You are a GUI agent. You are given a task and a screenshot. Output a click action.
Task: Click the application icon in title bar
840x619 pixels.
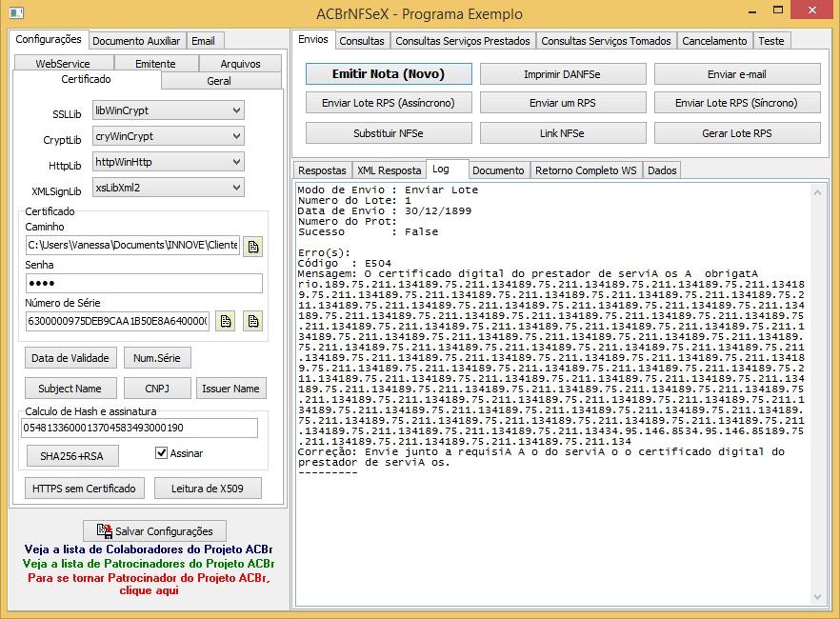[x=16, y=11]
